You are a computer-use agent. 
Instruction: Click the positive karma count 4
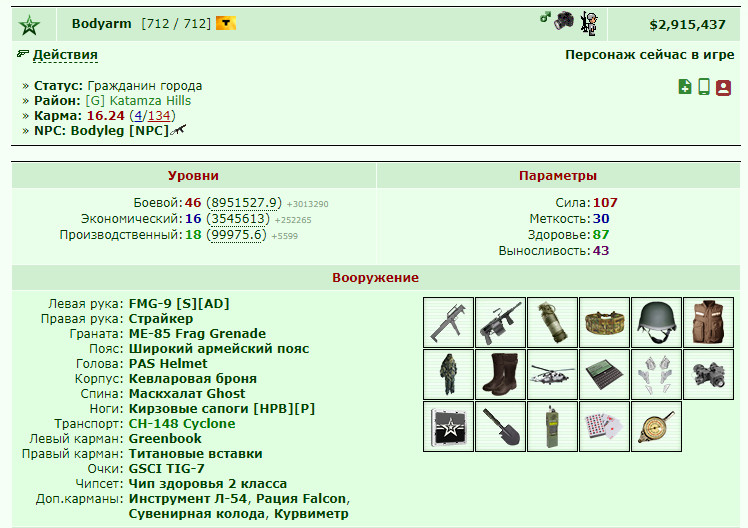[x=138, y=115]
